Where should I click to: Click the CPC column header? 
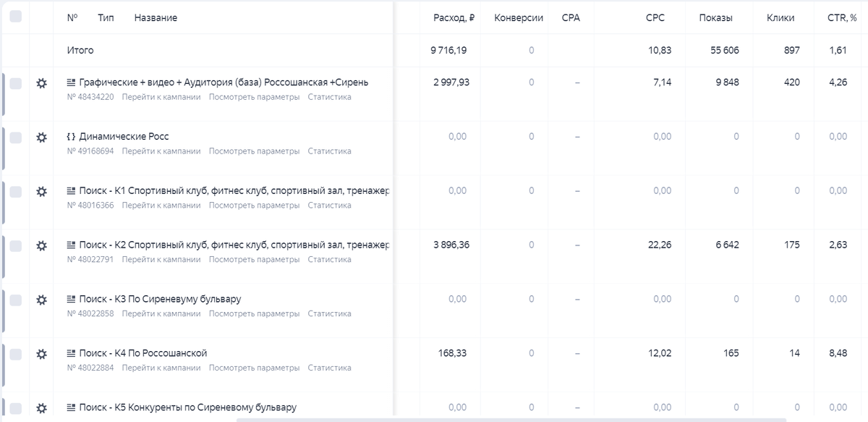(x=655, y=18)
